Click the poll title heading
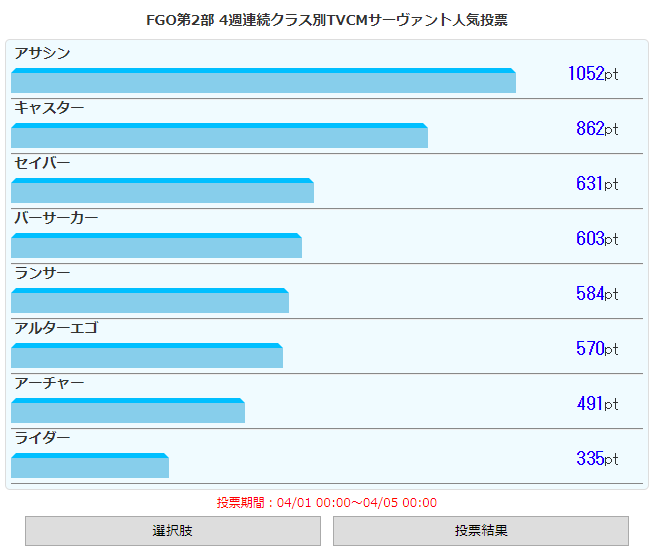 pos(327,20)
